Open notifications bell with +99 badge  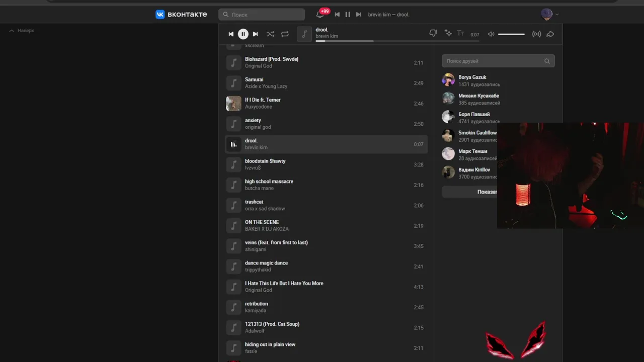tap(320, 14)
